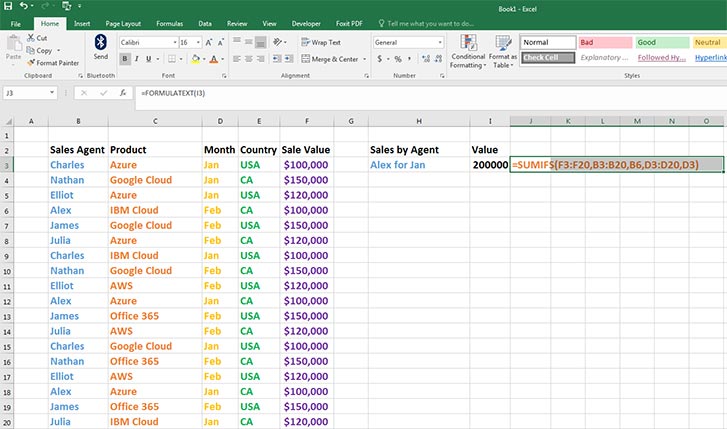Apply the red font color
Viewport: 727px width, 429px height.
tap(214, 59)
